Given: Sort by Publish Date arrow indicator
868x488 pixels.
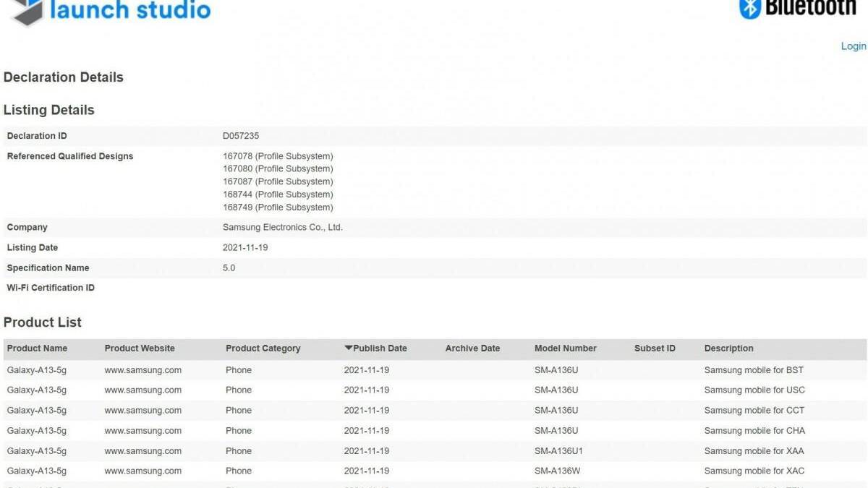Looking at the screenshot, I should pos(348,348).
